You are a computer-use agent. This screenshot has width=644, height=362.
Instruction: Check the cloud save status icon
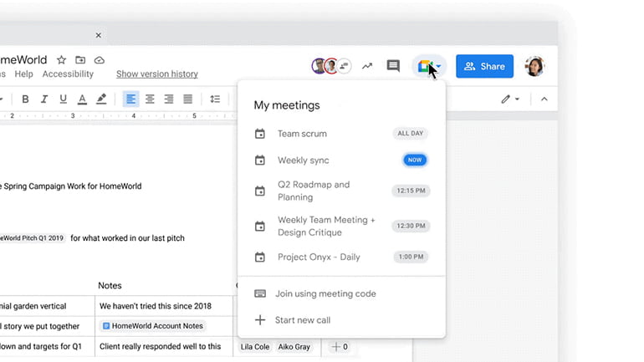tap(100, 60)
